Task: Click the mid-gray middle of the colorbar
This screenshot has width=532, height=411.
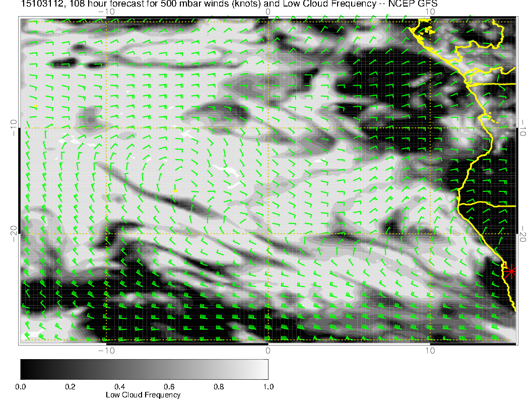Action: click(x=144, y=369)
